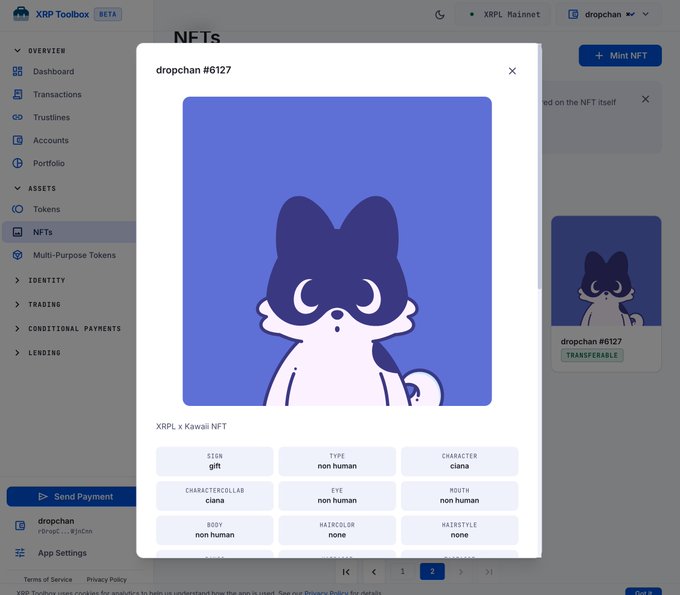This screenshot has width=680, height=595.
Task: Click the TYPE non human attribute
Action: 337,461
